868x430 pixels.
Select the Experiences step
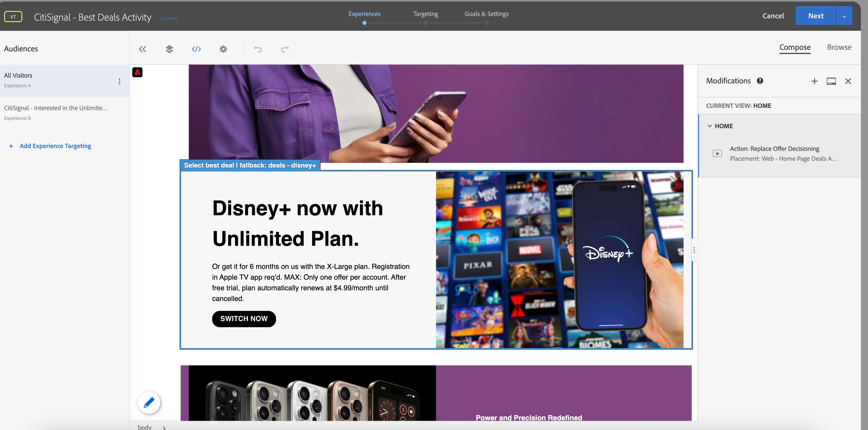[364, 14]
